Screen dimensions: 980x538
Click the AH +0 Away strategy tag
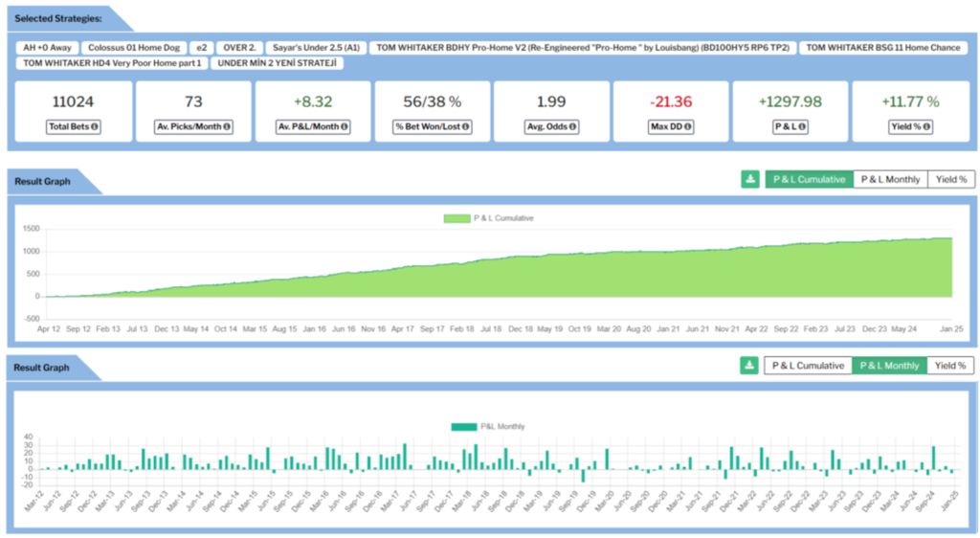tap(45, 47)
